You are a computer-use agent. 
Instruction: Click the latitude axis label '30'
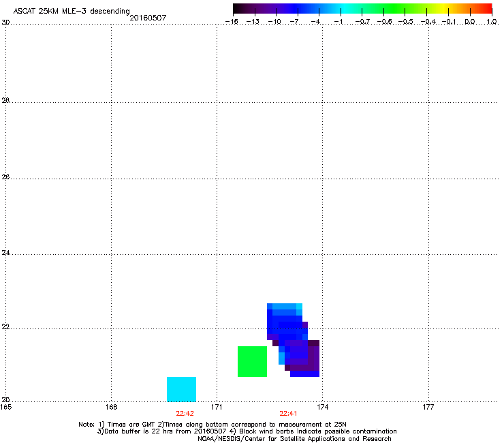[5, 22]
